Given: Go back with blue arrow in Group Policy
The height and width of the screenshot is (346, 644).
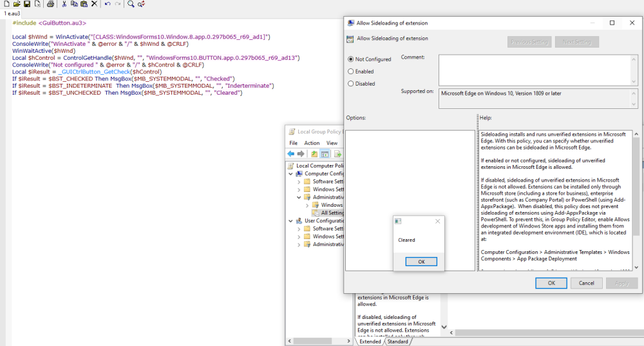Looking at the screenshot, I should click(x=291, y=154).
